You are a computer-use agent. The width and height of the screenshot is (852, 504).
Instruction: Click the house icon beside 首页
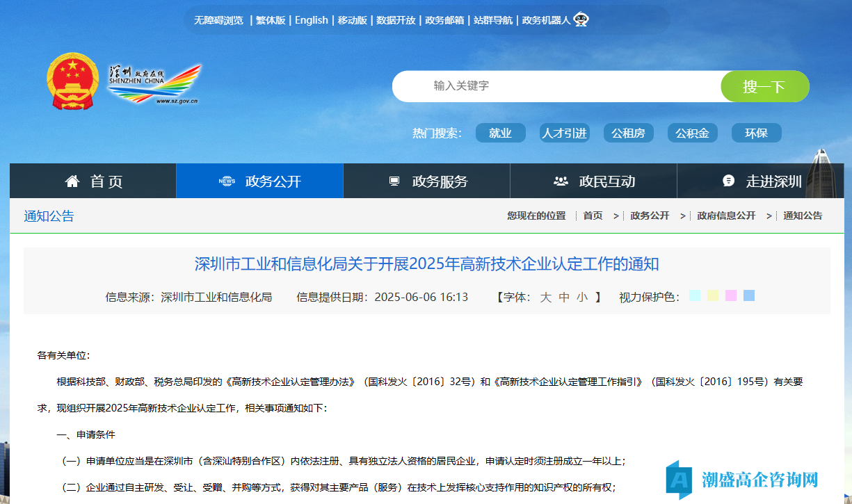72,181
